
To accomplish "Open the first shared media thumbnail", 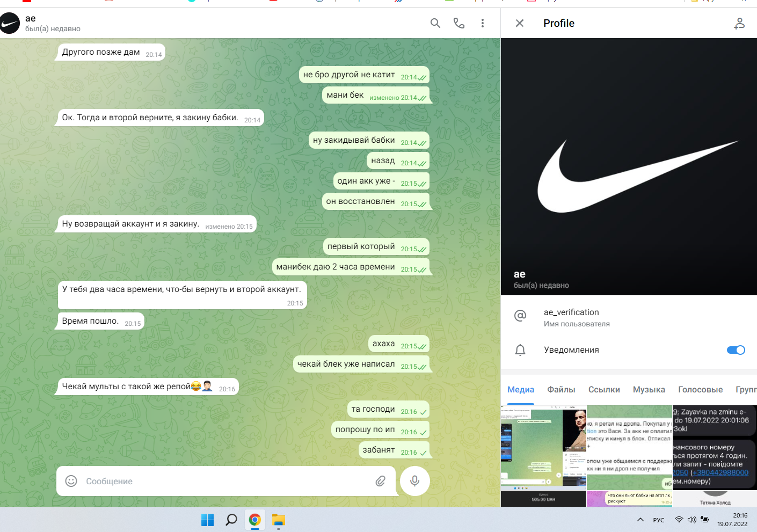I will [x=543, y=447].
